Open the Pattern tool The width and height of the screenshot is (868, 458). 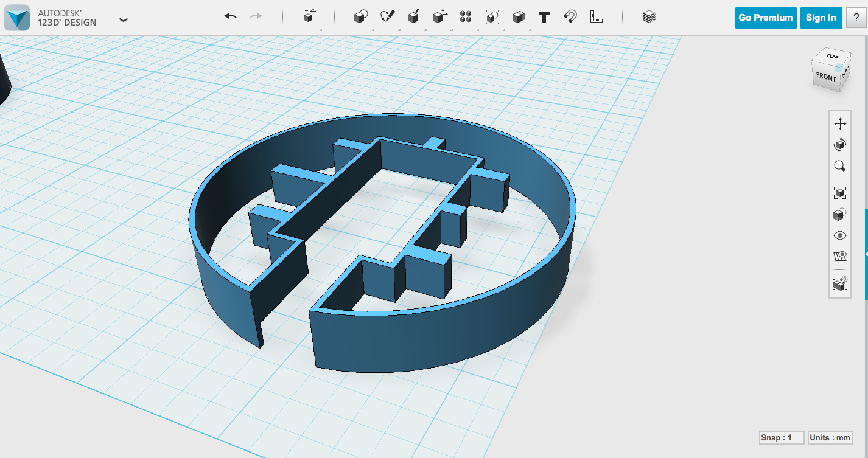[464, 17]
